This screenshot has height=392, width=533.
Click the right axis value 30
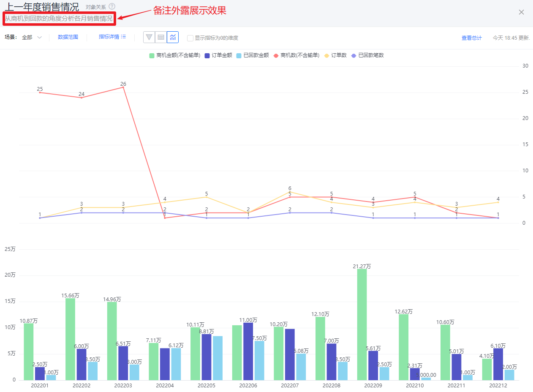[x=525, y=66]
